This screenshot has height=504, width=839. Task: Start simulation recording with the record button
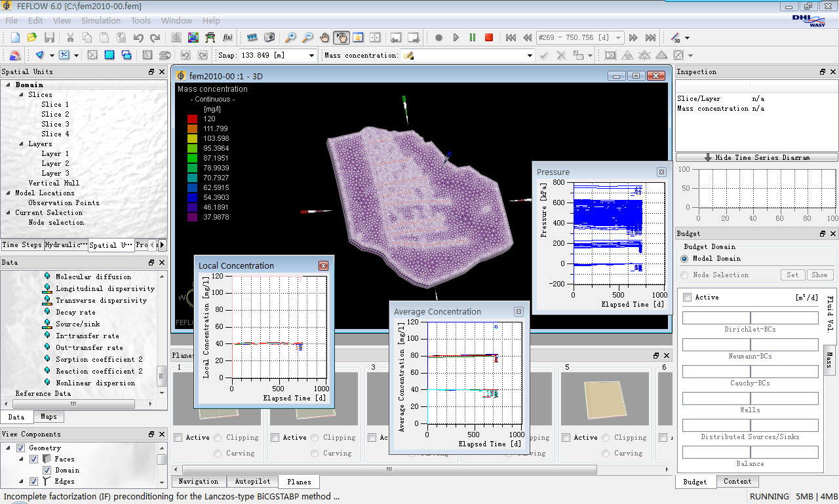[x=439, y=38]
